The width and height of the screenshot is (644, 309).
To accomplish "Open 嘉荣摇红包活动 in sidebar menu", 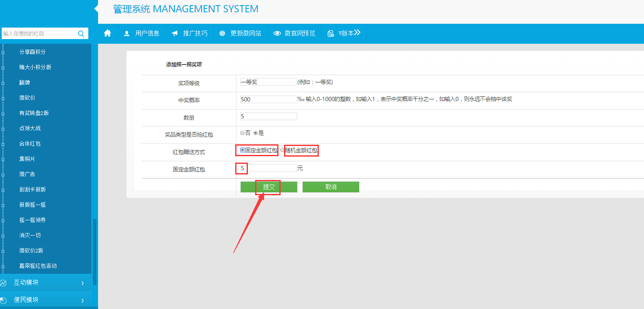I will coord(38,266).
